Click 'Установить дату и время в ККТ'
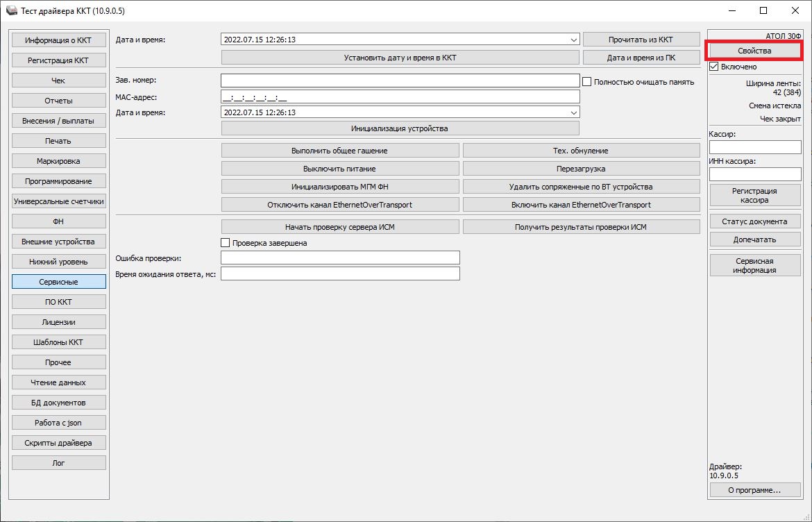 click(x=400, y=58)
